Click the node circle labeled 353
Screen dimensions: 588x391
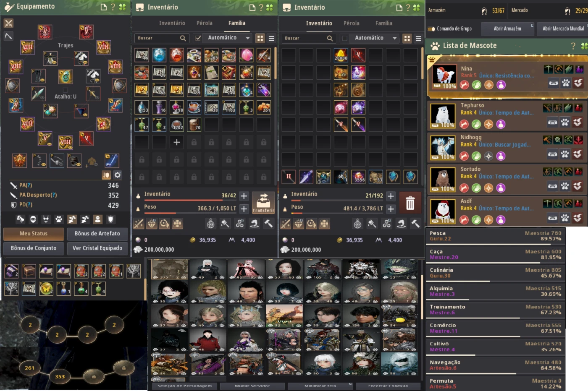pos(60,376)
